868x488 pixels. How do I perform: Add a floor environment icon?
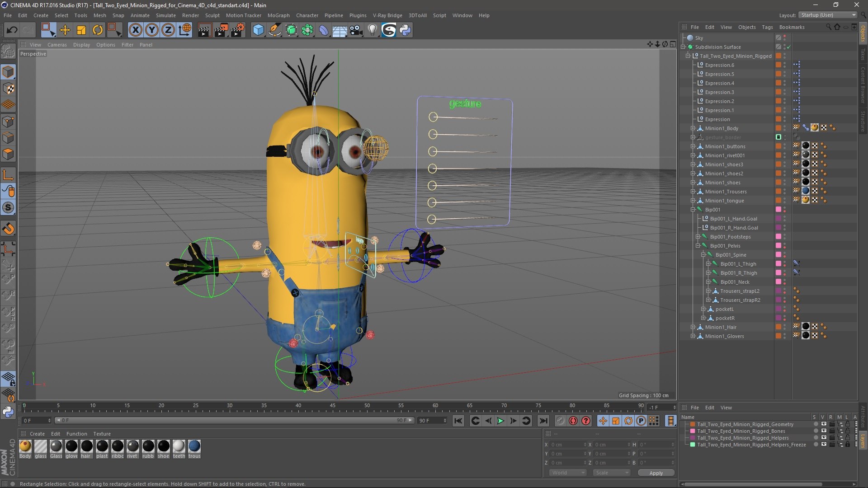point(340,30)
